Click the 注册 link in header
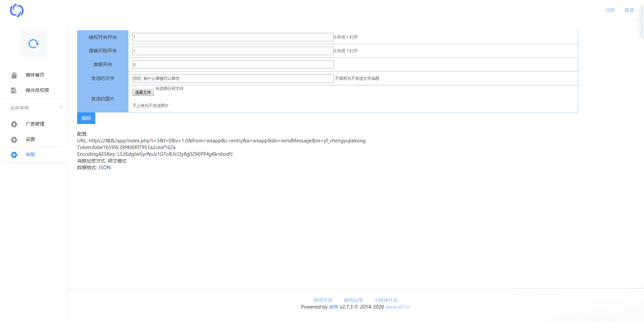Image resolution: width=644 pixels, height=322 pixels. pos(609,10)
